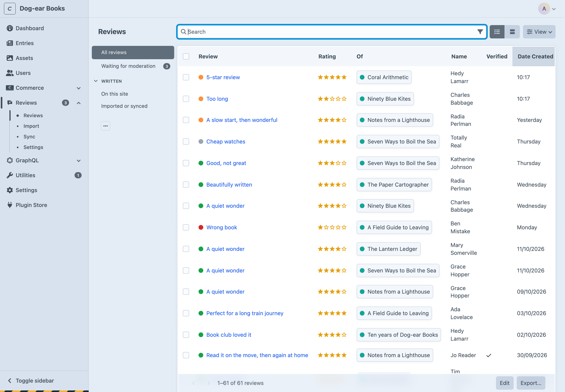Click the Entries newspaper icon

(x=10, y=43)
